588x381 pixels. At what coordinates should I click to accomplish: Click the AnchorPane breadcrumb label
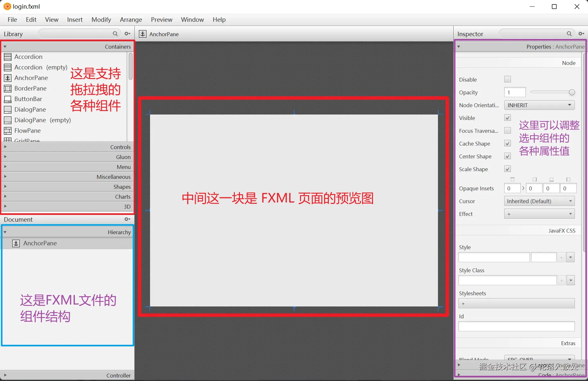point(164,34)
